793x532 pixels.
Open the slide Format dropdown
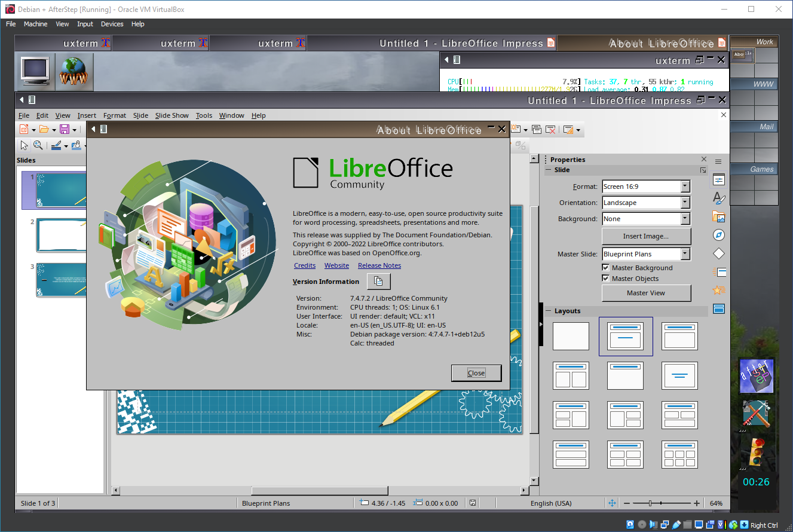(x=685, y=186)
